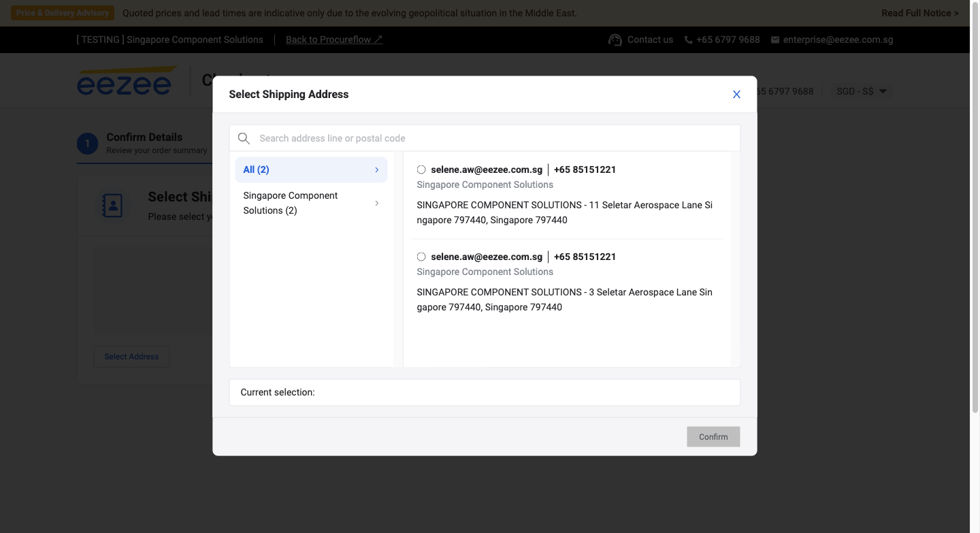Choose the 3 Seletar Aerospace Lane address radio

(421, 257)
